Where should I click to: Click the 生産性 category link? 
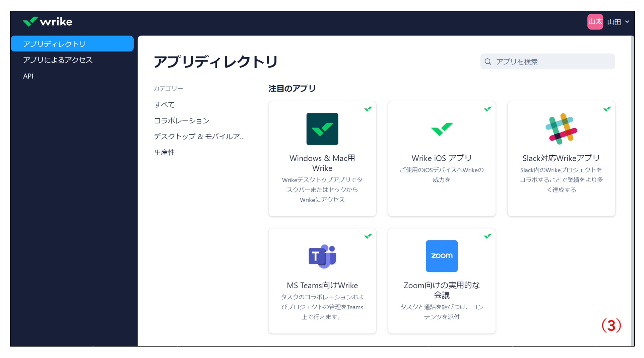pyautogui.click(x=164, y=152)
